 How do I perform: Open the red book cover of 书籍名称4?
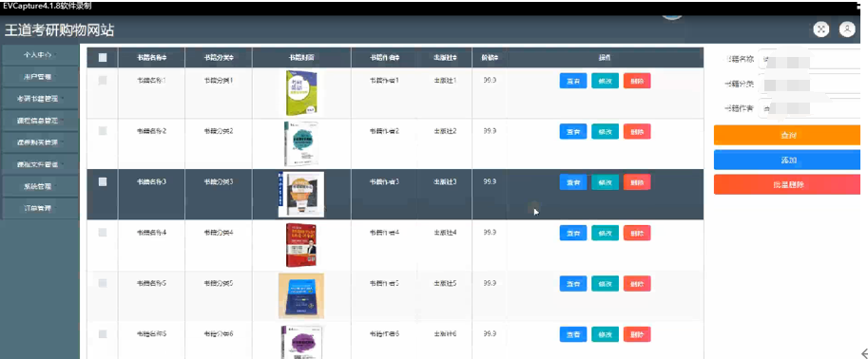click(x=301, y=245)
